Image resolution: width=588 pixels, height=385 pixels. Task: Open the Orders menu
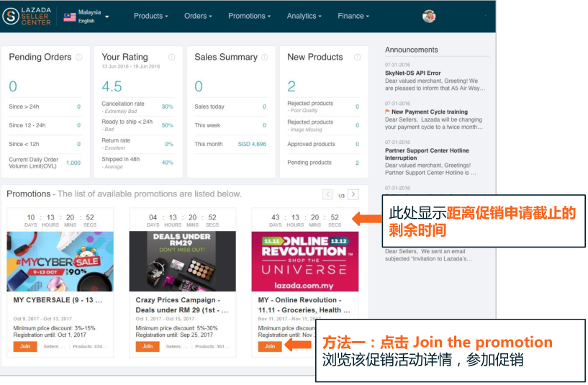pyautogui.click(x=198, y=16)
